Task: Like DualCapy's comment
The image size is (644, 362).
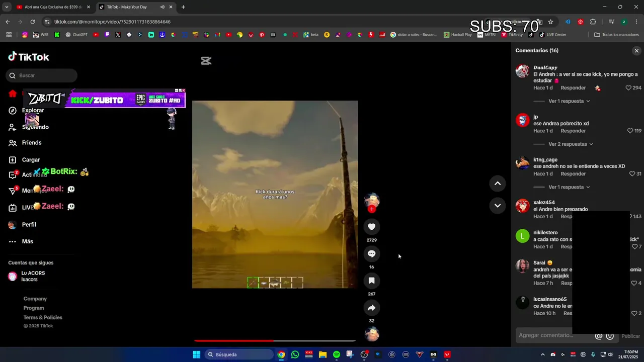Action: [628, 88]
